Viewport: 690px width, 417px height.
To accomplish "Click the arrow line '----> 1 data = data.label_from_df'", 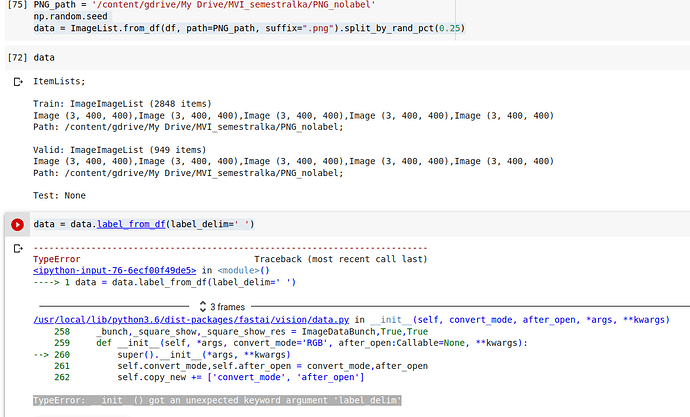I will pyautogui.click(x=165, y=282).
